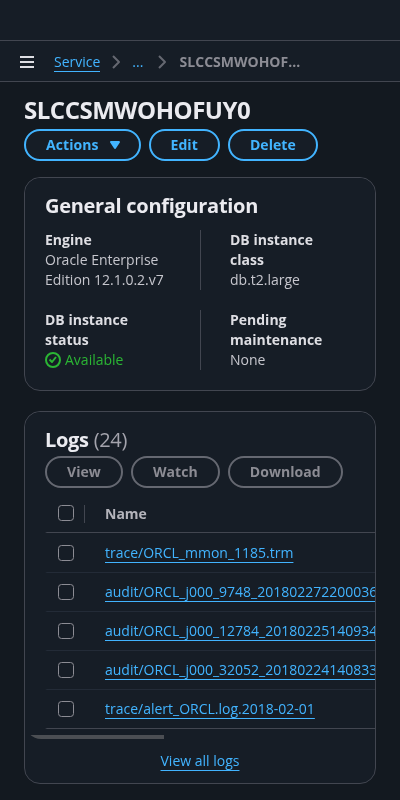Click the Edit button
The height and width of the screenshot is (800, 400).
coord(184,145)
